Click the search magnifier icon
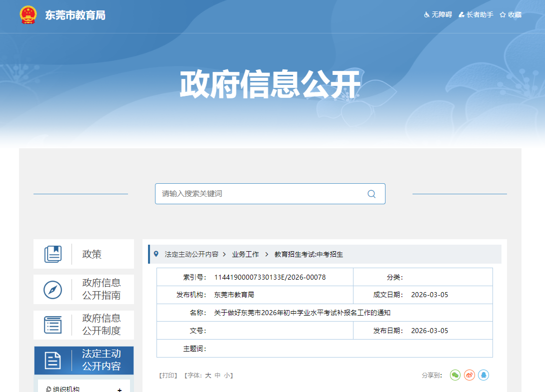The image size is (545, 392). point(371,194)
